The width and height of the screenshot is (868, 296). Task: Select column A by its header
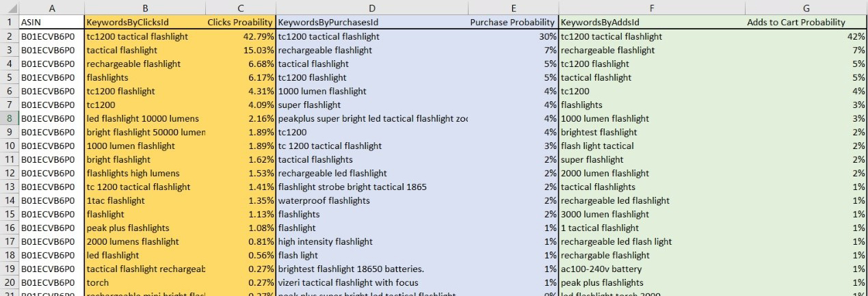click(x=52, y=7)
